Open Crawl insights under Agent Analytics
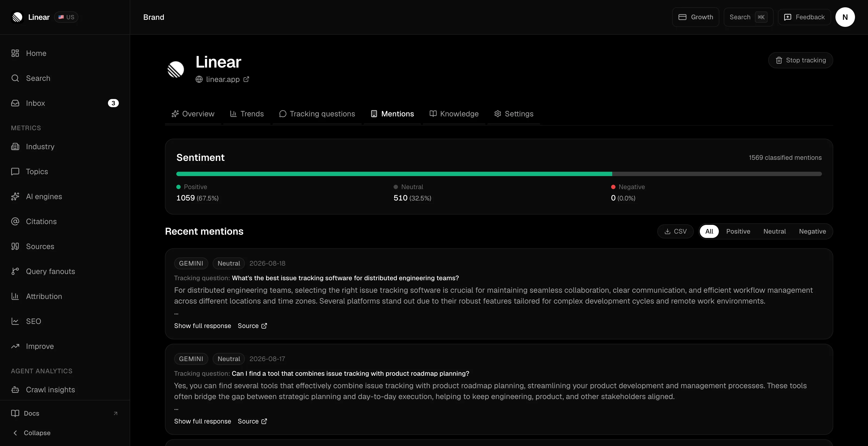Viewport: 868px width, 446px height. (65, 390)
